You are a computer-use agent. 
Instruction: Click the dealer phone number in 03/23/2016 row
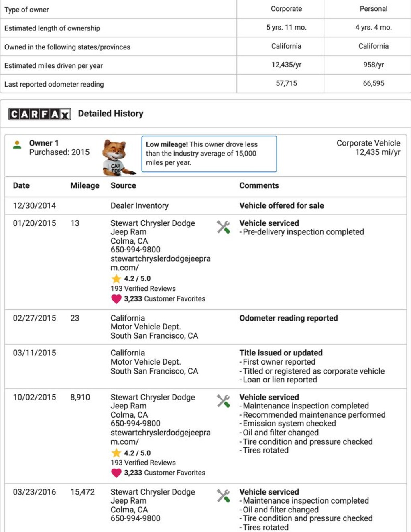[x=135, y=518]
